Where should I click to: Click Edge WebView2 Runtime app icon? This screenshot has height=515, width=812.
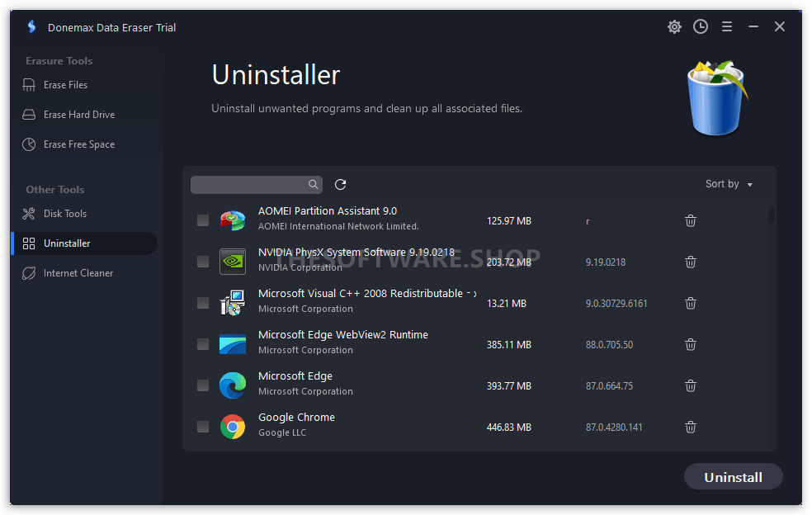click(x=233, y=344)
